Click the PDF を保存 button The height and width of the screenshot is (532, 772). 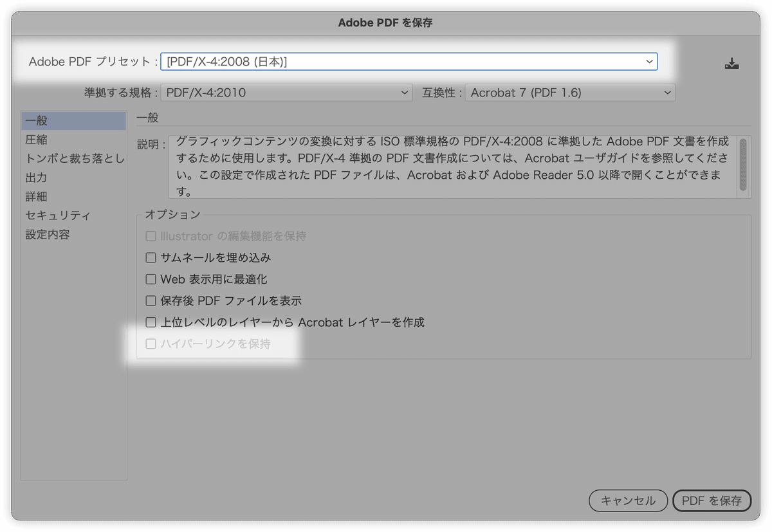[712, 500]
